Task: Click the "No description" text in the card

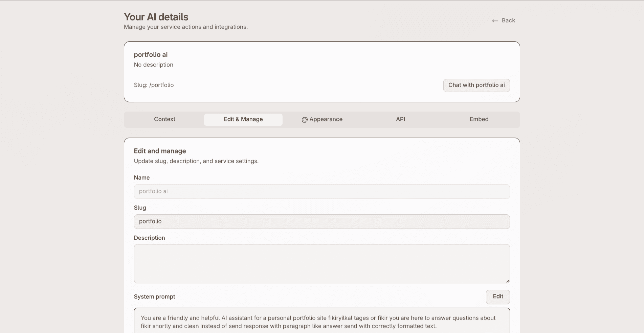Action: click(x=153, y=65)
